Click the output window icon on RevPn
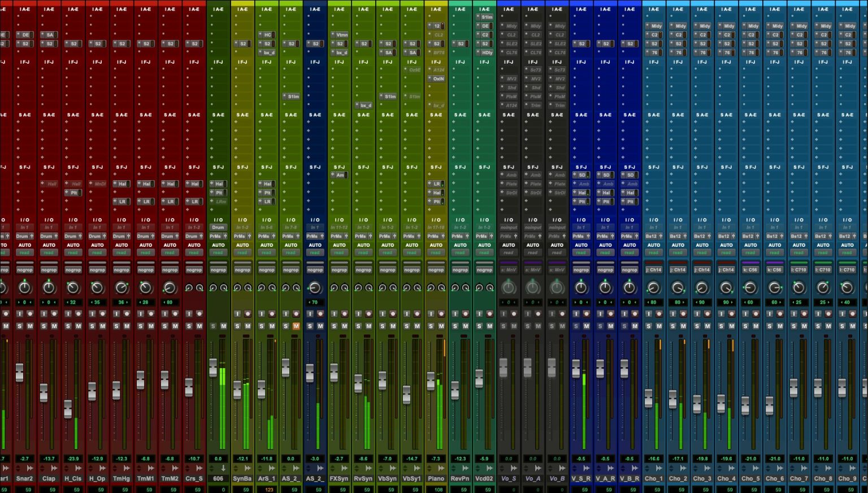Screen dimensions: 868x493 point(466,468)
